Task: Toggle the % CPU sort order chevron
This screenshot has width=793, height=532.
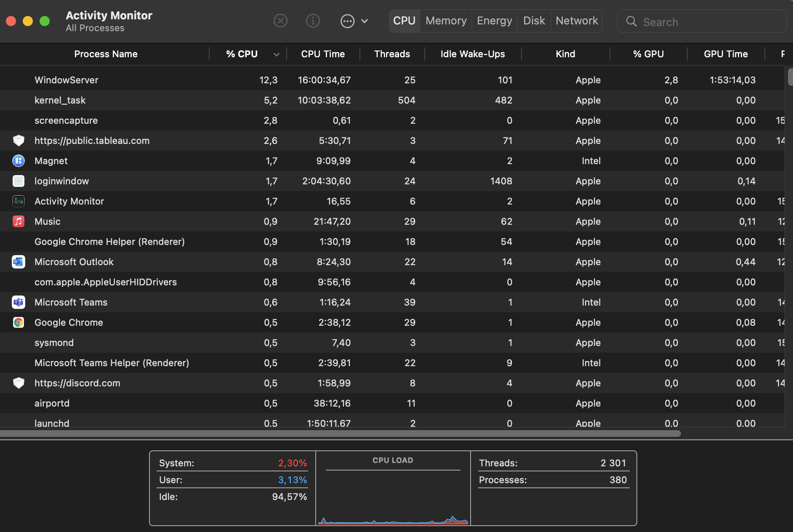Action: (x=276, y=54)
